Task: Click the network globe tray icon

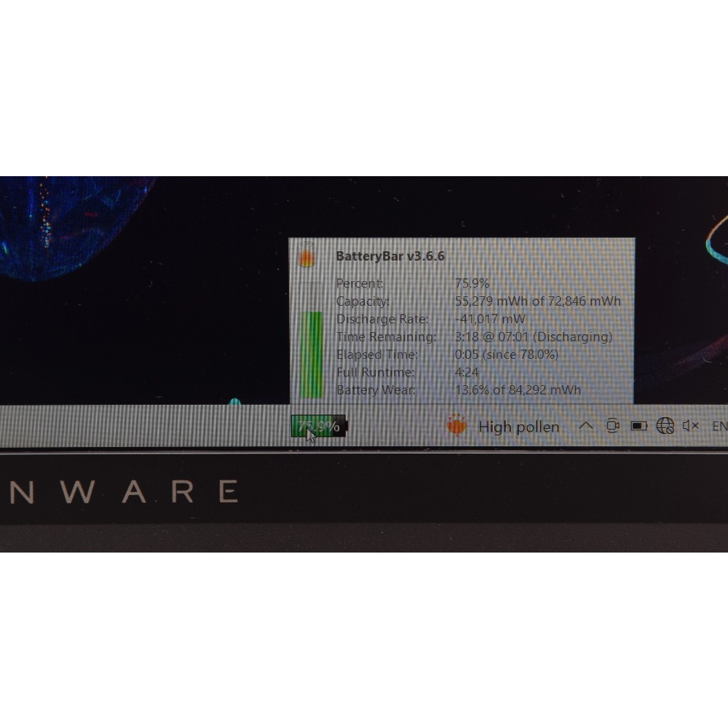Action: (665, 426)
